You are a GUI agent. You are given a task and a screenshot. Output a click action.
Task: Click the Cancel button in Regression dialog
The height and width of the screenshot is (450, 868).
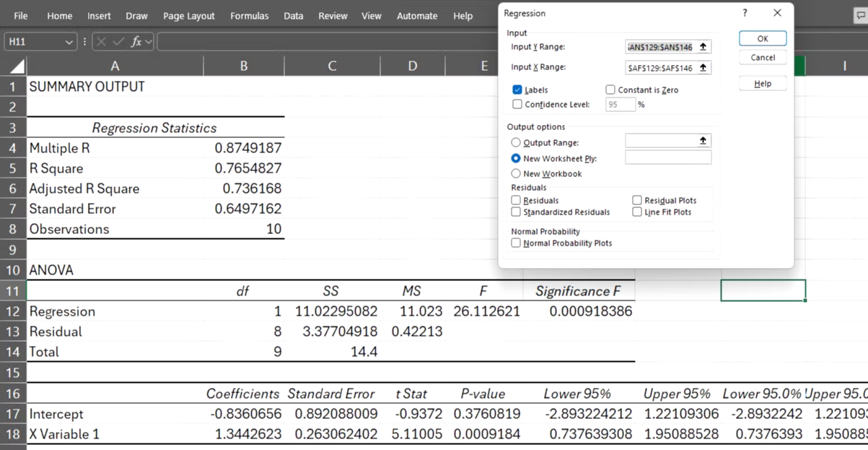(763, 58)
